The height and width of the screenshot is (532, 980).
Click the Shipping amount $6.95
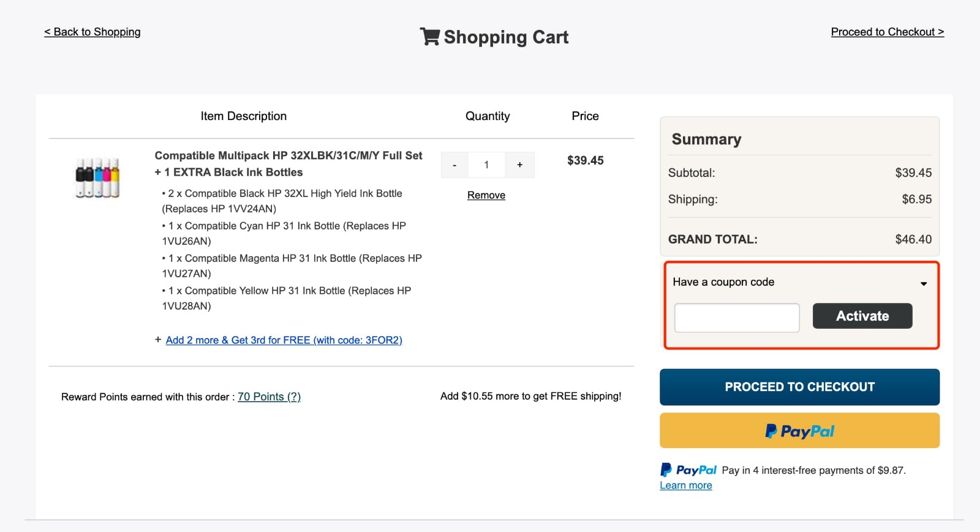point(917,200)
